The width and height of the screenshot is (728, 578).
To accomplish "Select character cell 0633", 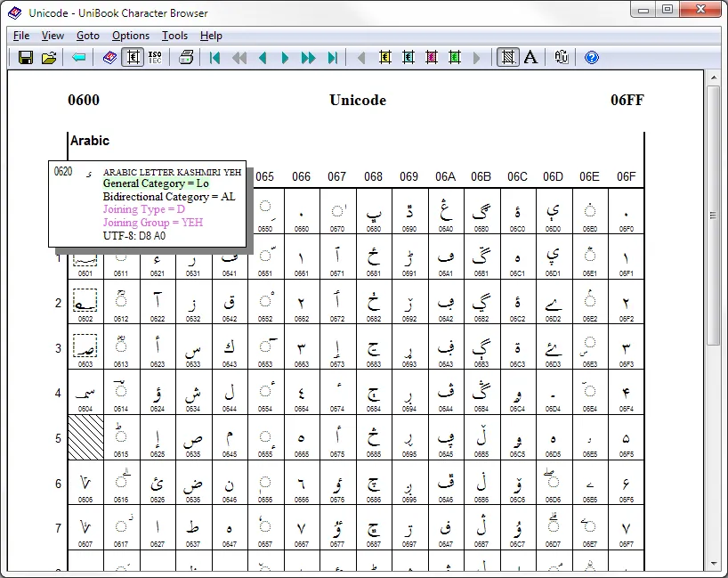I will point(193,347).
